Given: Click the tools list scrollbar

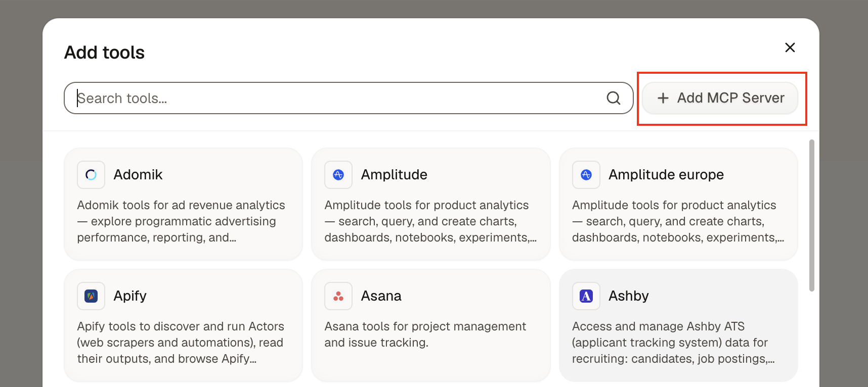Looking at the screenshot, I should 812,215.
